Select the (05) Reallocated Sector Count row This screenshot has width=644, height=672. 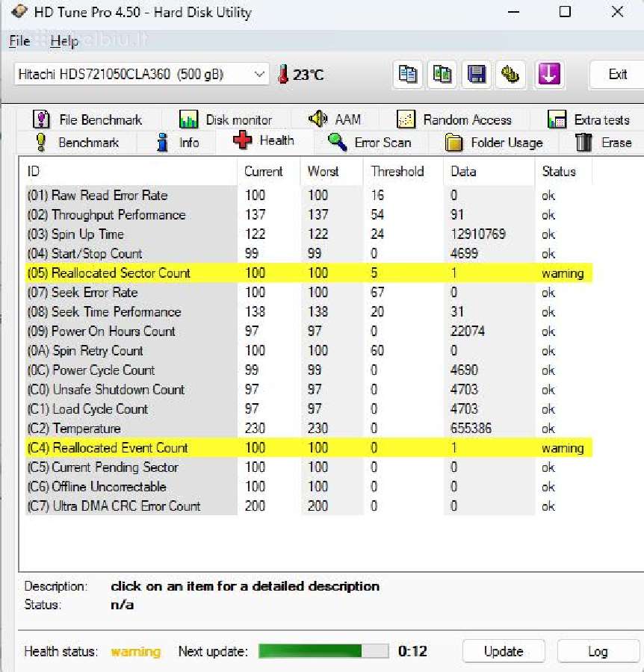pyautogui.click(x=309, y=273)
